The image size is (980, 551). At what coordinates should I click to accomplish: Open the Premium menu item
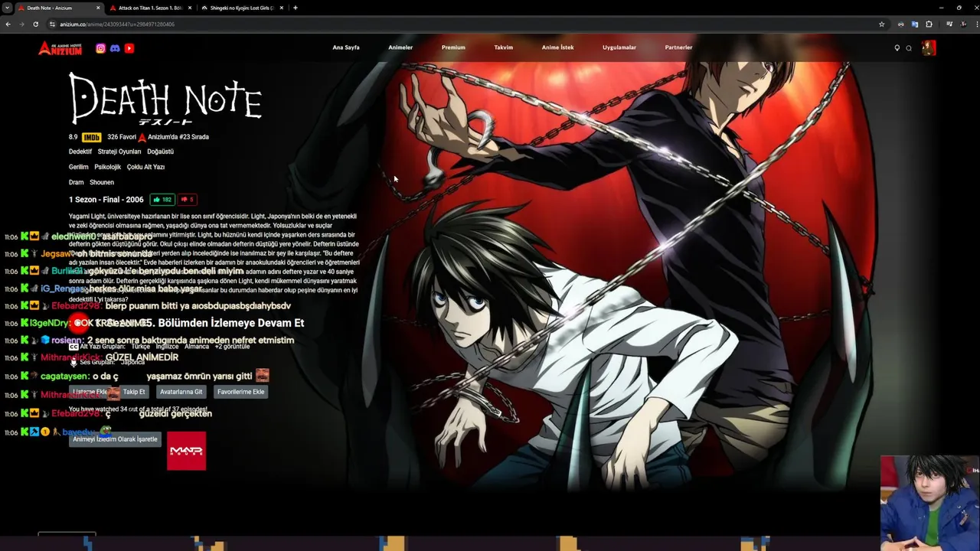point(453,47)
